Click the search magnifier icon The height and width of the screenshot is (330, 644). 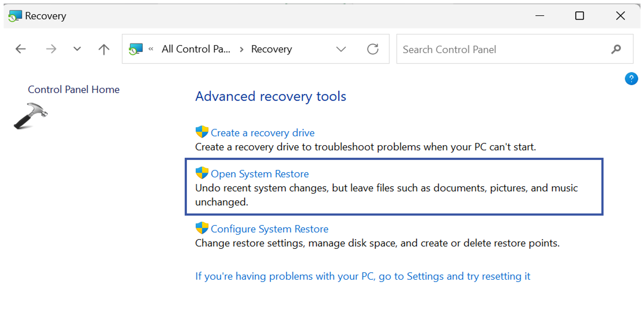[x=616, y=49]
